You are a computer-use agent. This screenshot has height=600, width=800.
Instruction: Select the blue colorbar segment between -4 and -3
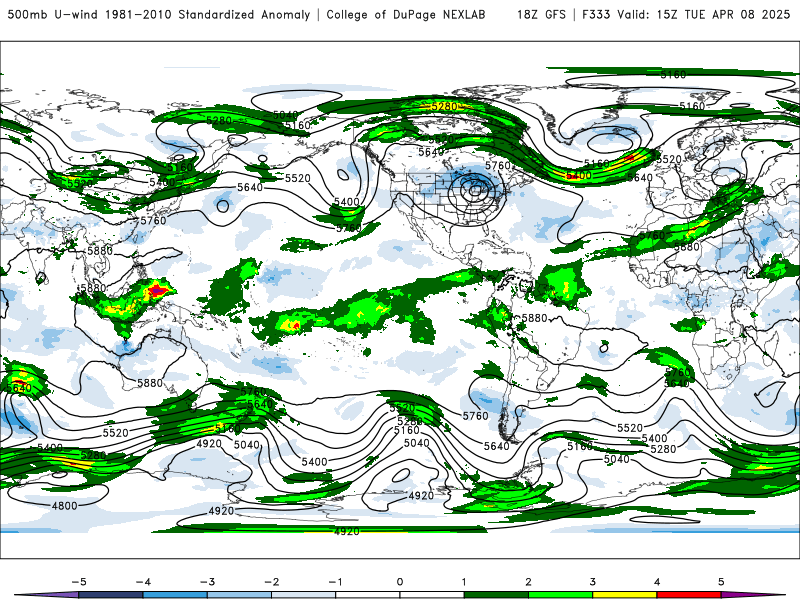tap(175, 595)
